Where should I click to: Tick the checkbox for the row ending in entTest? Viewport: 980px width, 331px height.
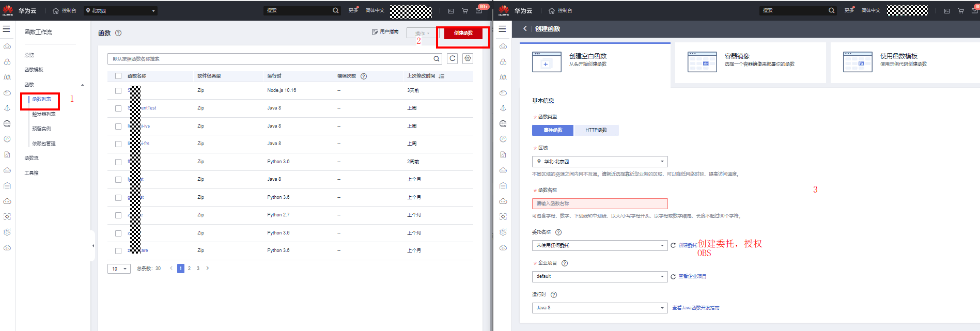pyautogui.click(x=118, y=108)
